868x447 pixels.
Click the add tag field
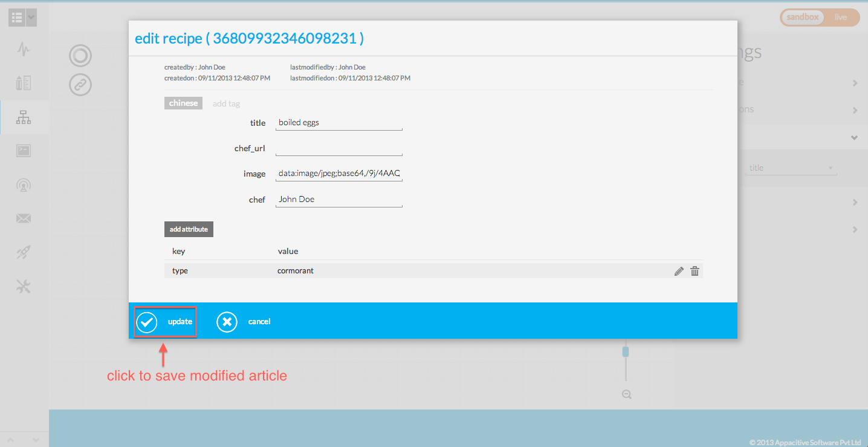pos(226,103)
